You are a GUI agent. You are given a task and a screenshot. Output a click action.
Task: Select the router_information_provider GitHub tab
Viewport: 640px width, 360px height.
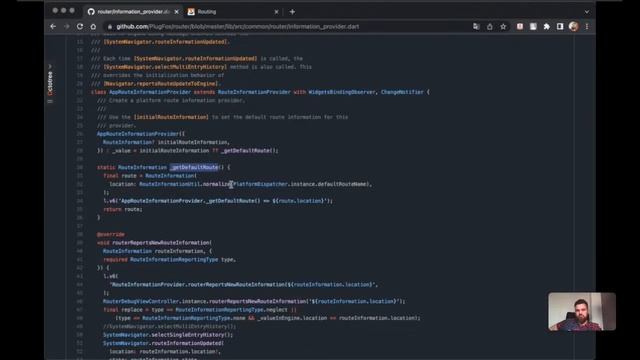[133, 12]
